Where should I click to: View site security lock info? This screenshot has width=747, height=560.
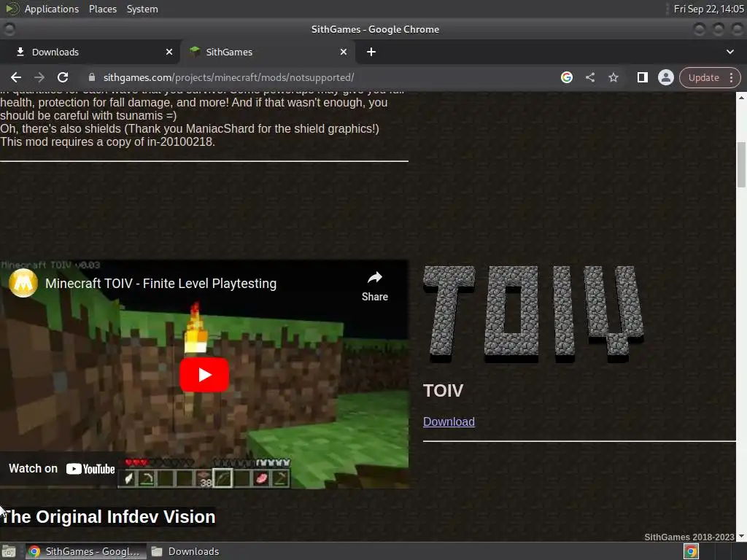tap(92, 77)
